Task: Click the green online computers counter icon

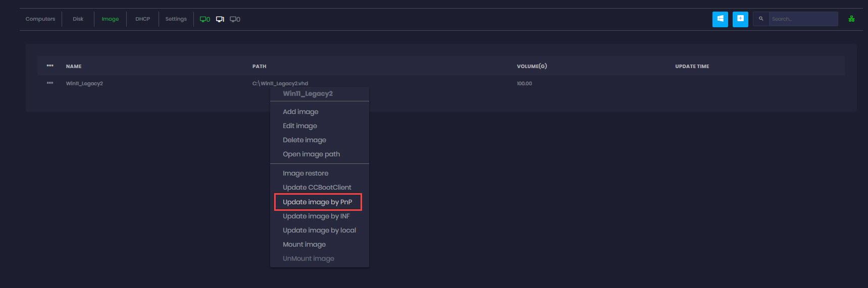Action: coord(205,19)
